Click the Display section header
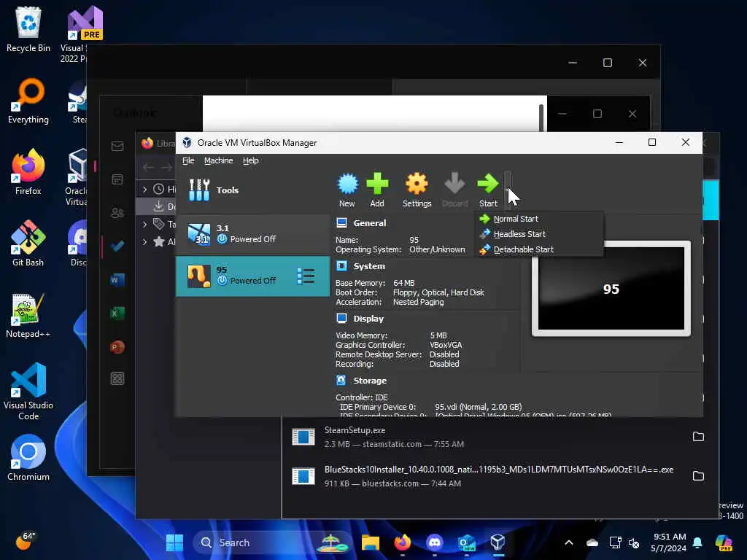 [368, 319]
